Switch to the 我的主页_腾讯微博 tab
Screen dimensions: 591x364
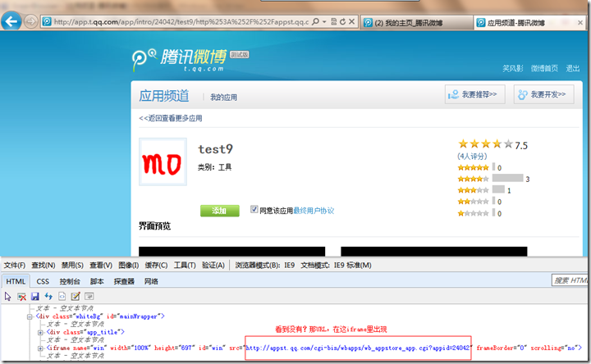pyautogui.click(x=416, y=23)
